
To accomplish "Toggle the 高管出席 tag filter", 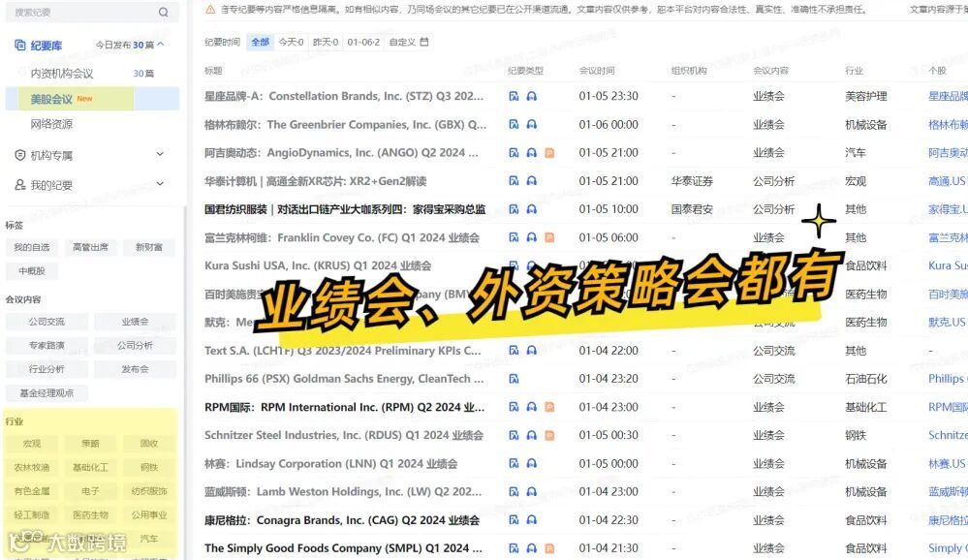I will pyautogui.click(x=90, y=247).
